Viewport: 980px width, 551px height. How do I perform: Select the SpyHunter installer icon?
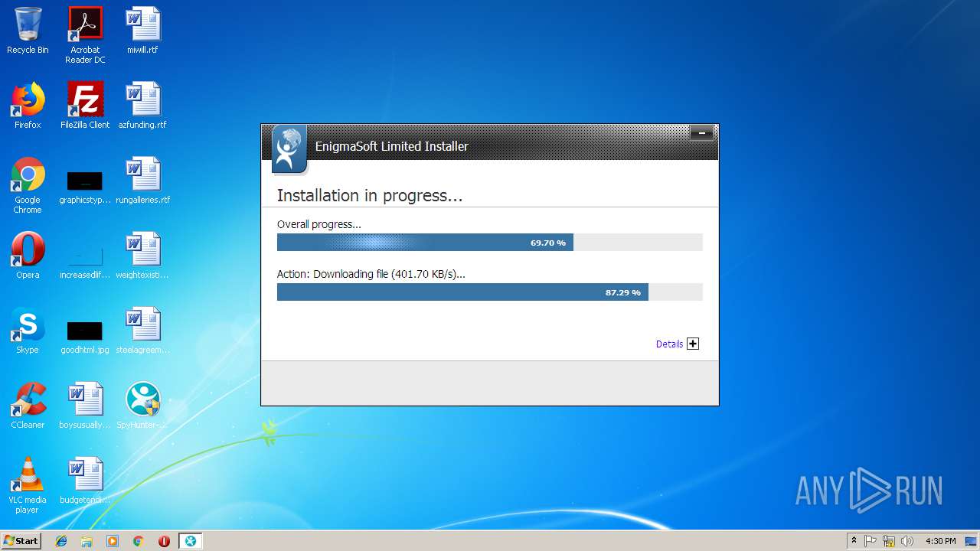(x=142, y=406)
